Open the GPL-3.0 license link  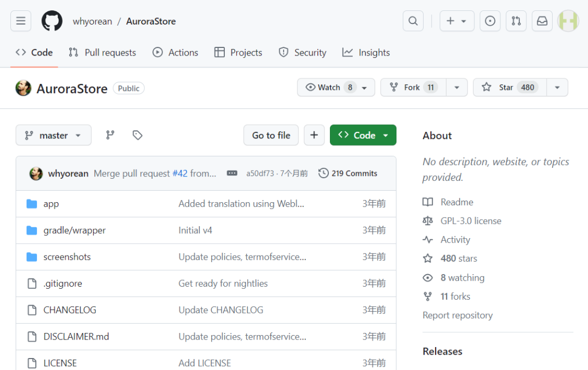pos(470,221)
